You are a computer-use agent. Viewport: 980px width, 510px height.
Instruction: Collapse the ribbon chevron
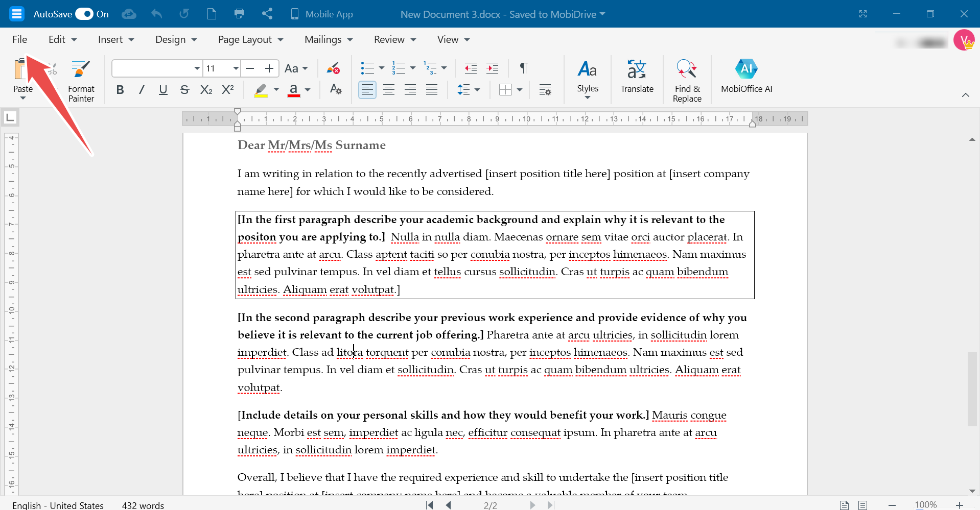pos(966,95)
